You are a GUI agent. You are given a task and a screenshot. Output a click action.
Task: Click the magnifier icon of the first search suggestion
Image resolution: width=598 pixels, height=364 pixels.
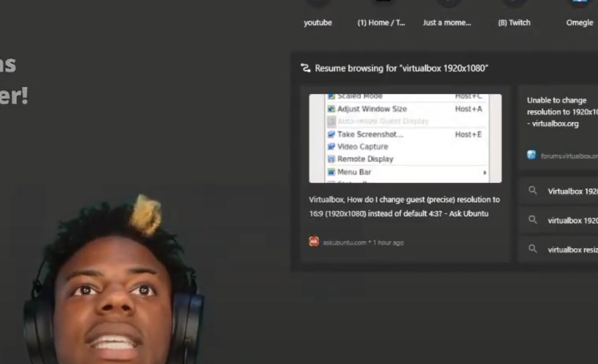(x=533, y=190)
